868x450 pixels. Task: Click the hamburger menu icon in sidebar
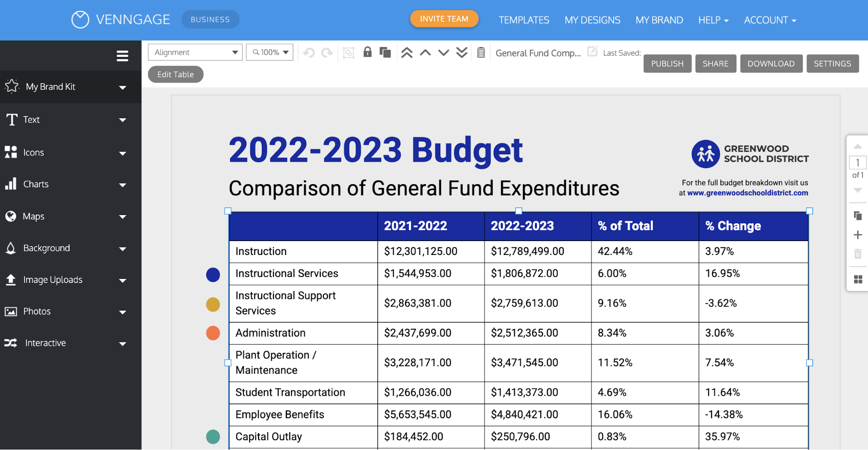(x=122, y=56)
